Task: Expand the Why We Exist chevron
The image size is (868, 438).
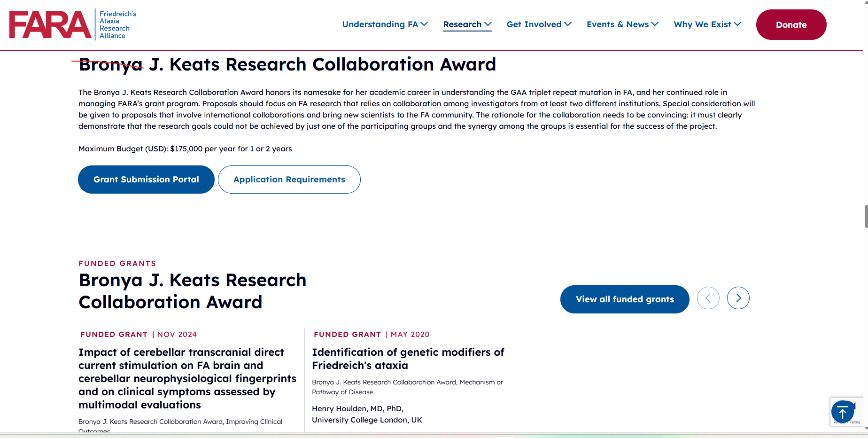Action: [x=737, y=24]
